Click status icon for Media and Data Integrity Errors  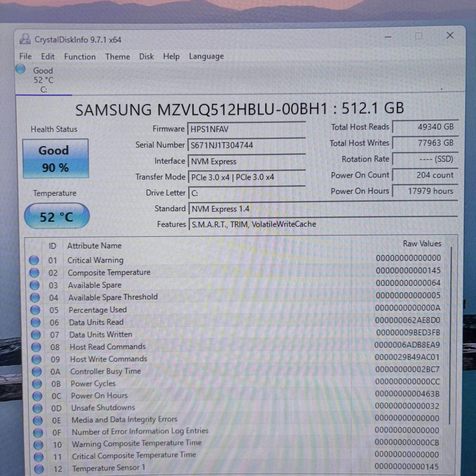pos(38,420)
